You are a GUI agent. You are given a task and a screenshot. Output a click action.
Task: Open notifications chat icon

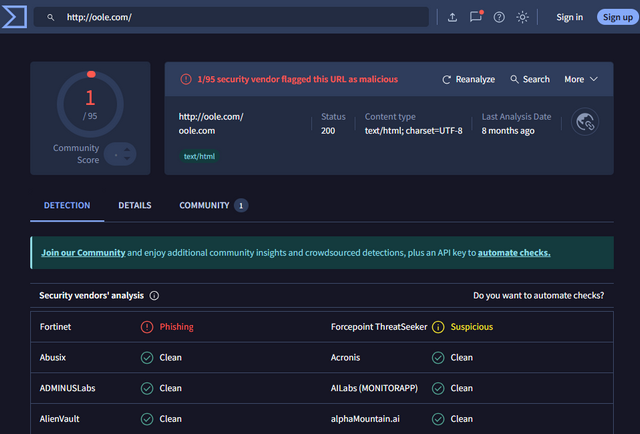[476, 17]
